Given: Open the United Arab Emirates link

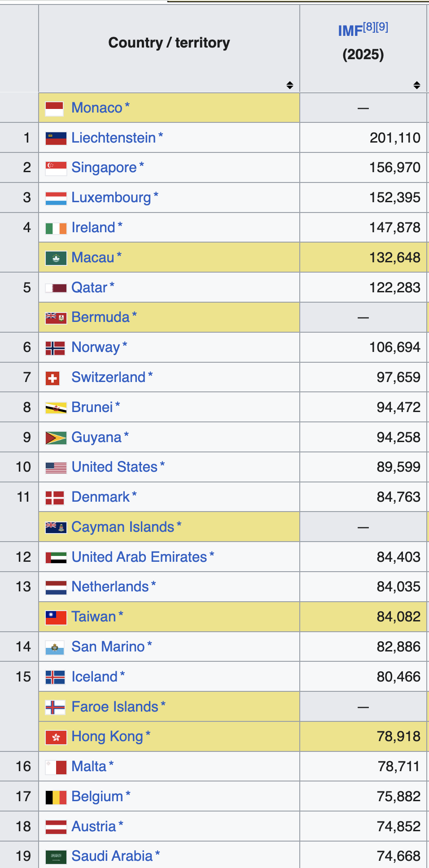Looking at the screenshot, I should (x=140, y=557).
